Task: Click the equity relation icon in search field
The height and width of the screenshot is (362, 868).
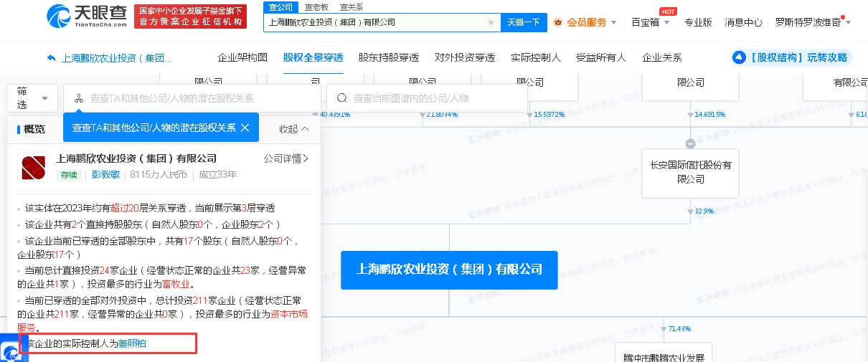Action: 79,98
